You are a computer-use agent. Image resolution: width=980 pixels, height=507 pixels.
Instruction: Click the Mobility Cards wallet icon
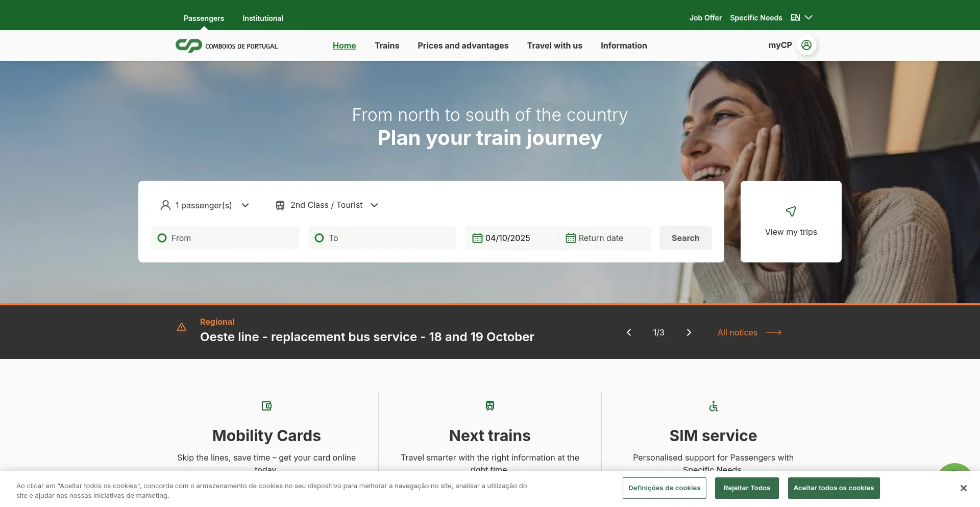click(x=266, y=406)
